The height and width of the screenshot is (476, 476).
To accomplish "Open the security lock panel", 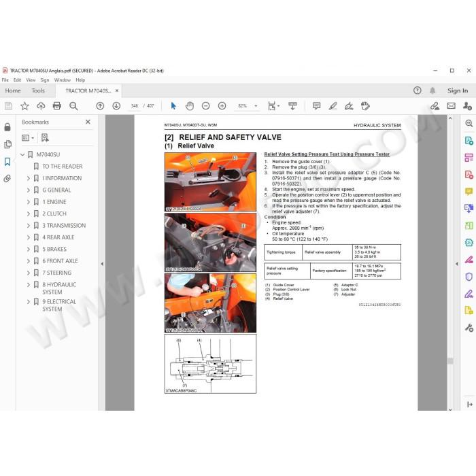I will [7, 127].
